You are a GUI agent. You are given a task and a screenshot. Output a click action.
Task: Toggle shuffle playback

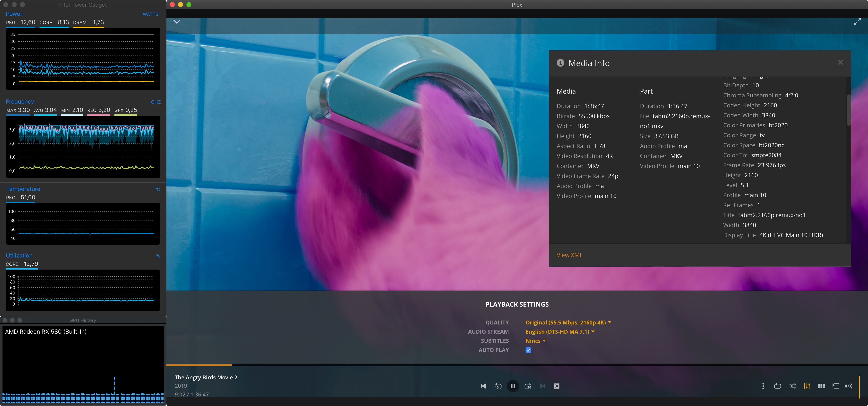tap(792, 386)
